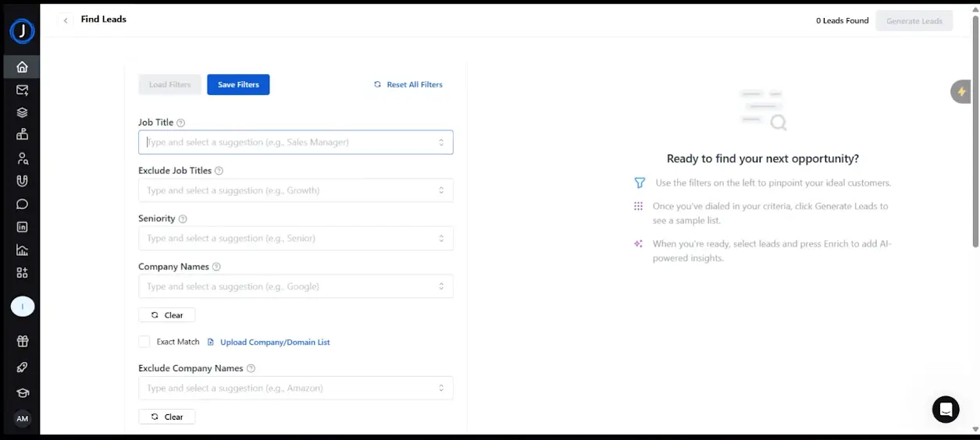This screenshot has height=440, width=980.
Task: Open the mail envelope sidebar icon
Action: (22, 90)
